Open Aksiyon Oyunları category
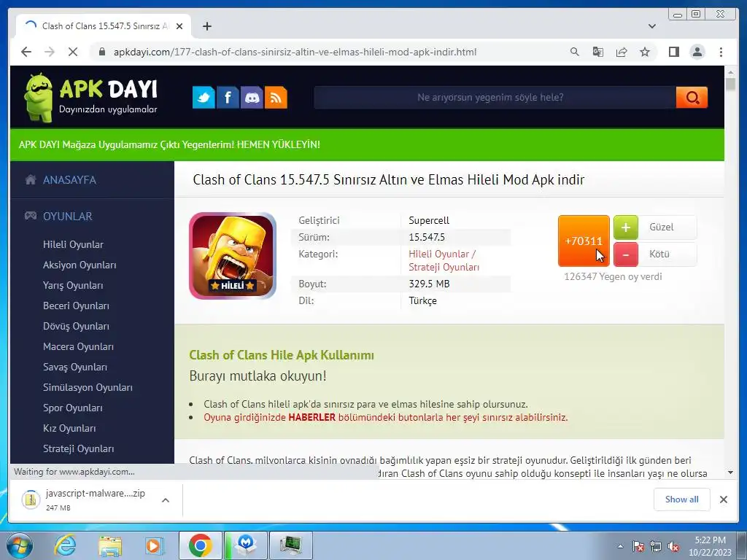Viewport: 747px width, 560px height. click(x=80, y=265)
